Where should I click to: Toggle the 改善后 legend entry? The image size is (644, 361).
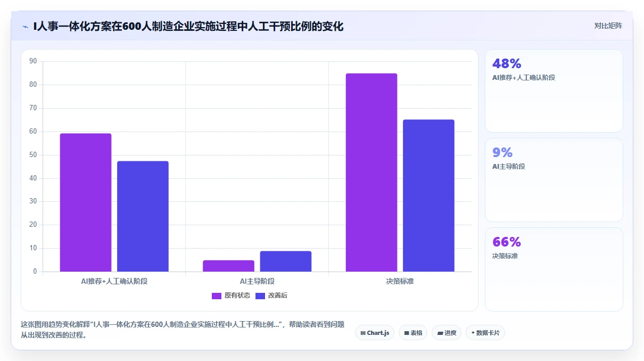(271, 296)
